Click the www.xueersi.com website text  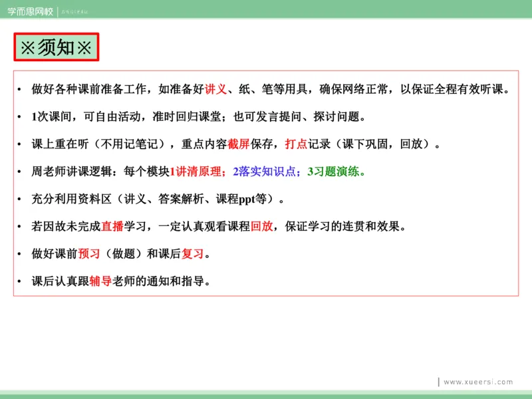pyautogui.click(x=478, y=382)
